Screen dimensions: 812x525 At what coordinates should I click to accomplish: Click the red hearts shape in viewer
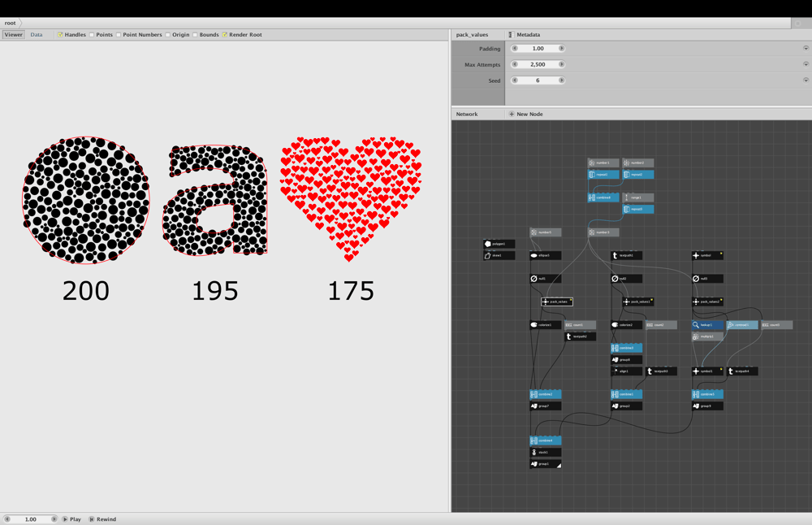351,199
